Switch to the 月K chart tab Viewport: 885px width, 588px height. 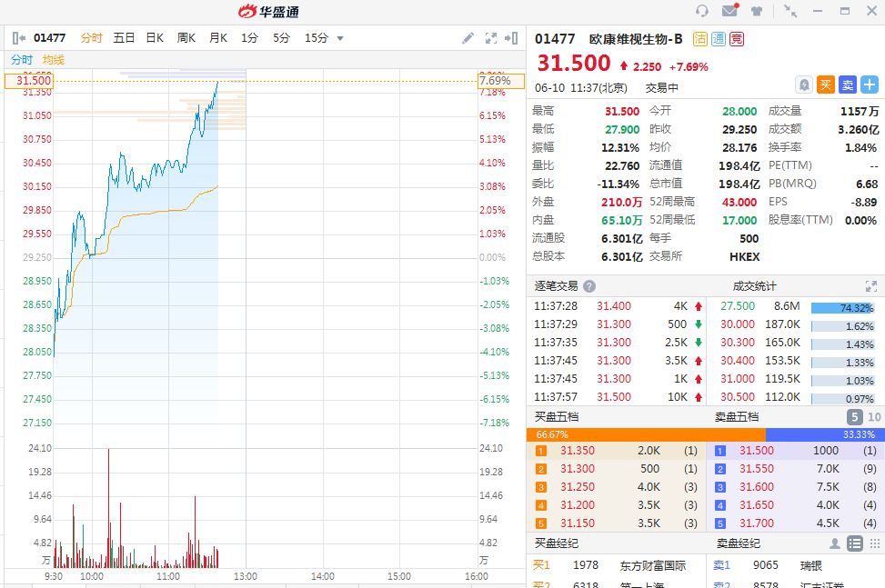coord(218,38)
